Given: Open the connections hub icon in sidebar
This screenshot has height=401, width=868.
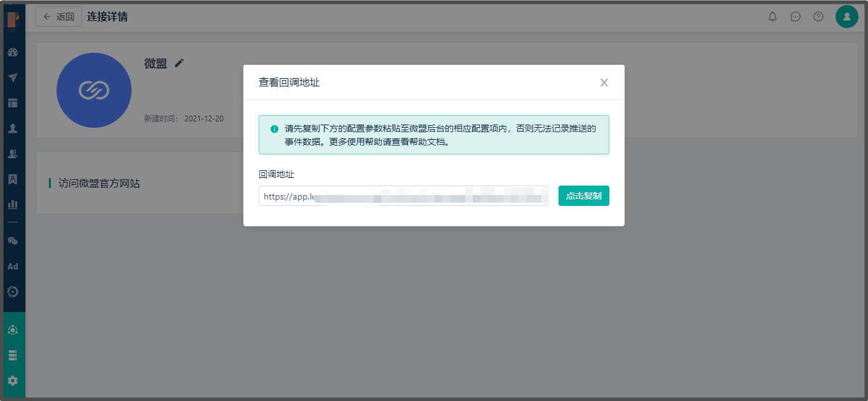Looking at the screenshot, I should coord(13,330).
